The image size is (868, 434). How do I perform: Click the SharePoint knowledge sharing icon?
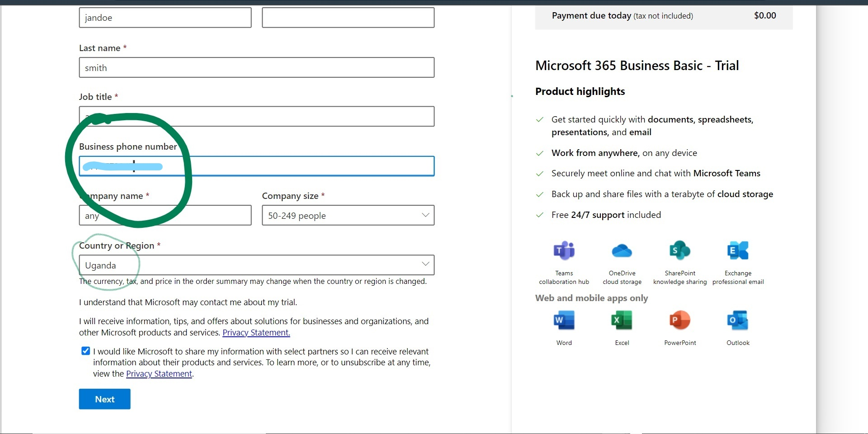(x=680, y=250)
